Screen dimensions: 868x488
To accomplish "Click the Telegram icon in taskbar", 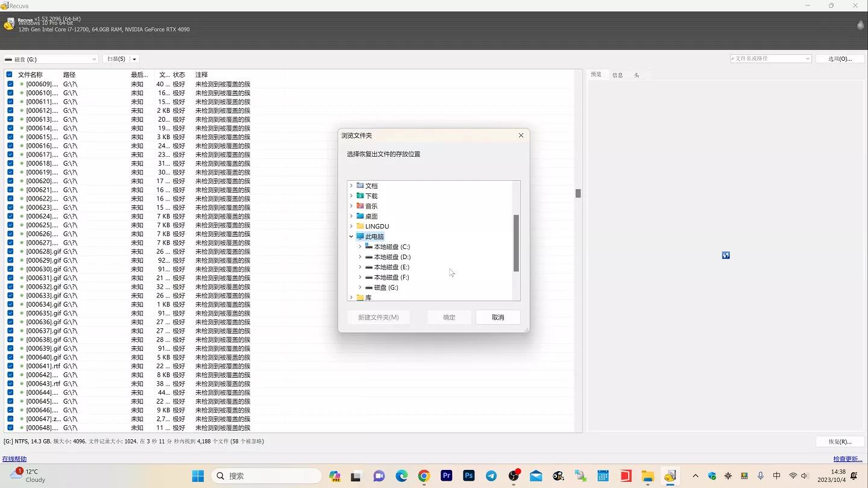I will pyautogui.click(x=491, y=476).
